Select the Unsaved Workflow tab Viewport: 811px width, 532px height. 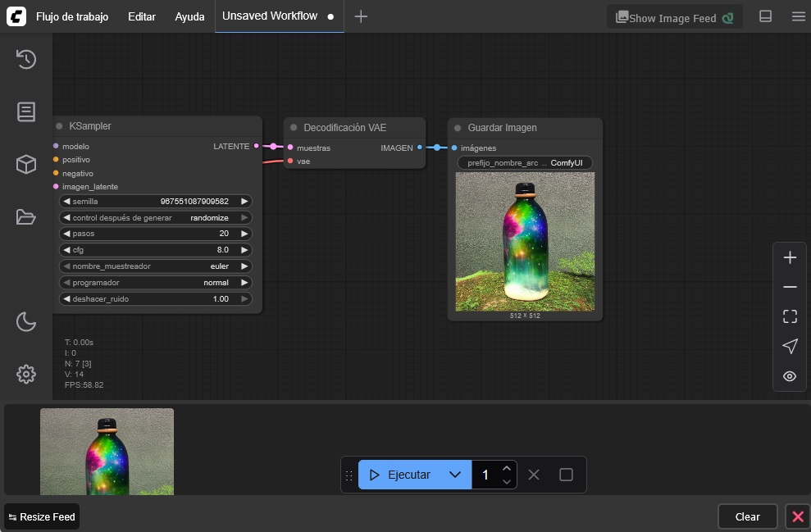280,16
